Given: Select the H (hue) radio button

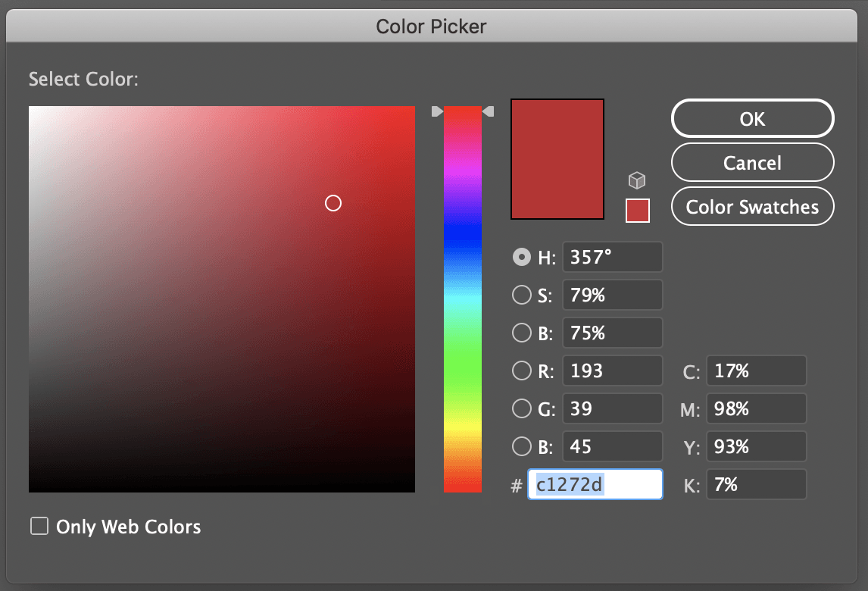Looking at the screenshot, I should (x=522, y=257).
